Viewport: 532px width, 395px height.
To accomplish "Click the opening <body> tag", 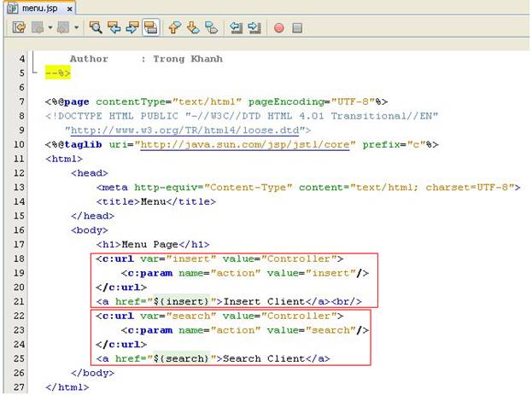I will point(90,230).
